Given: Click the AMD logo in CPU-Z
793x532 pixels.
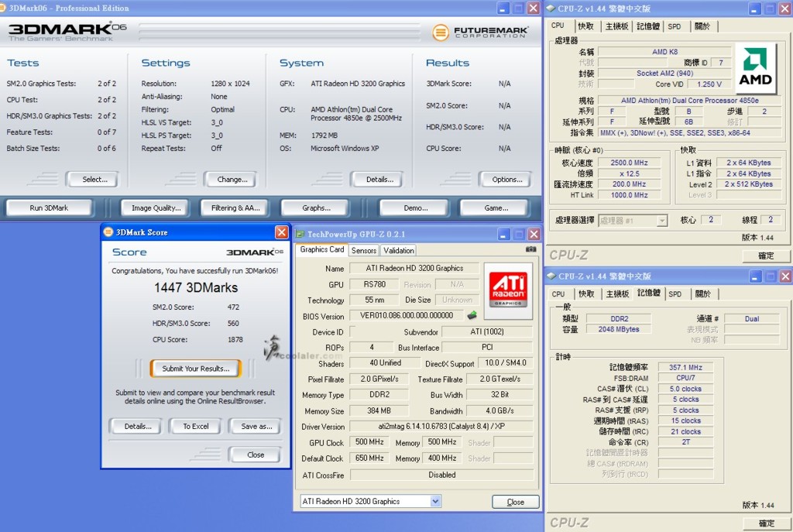Looking at the screenshot, I should tap(755, 68).
